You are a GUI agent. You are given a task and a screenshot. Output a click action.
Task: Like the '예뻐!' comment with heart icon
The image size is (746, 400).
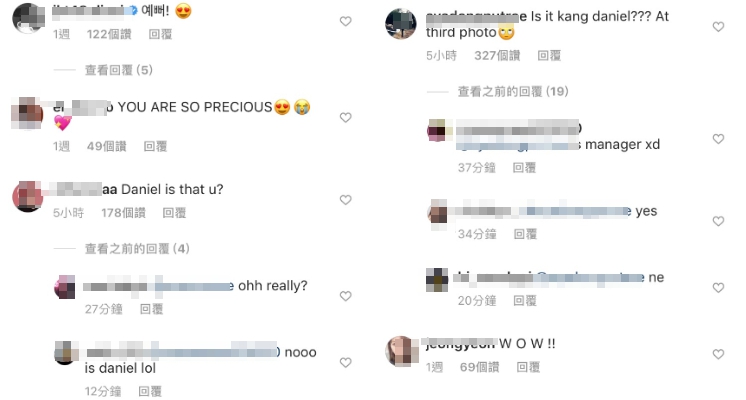(x=345, y=21)
